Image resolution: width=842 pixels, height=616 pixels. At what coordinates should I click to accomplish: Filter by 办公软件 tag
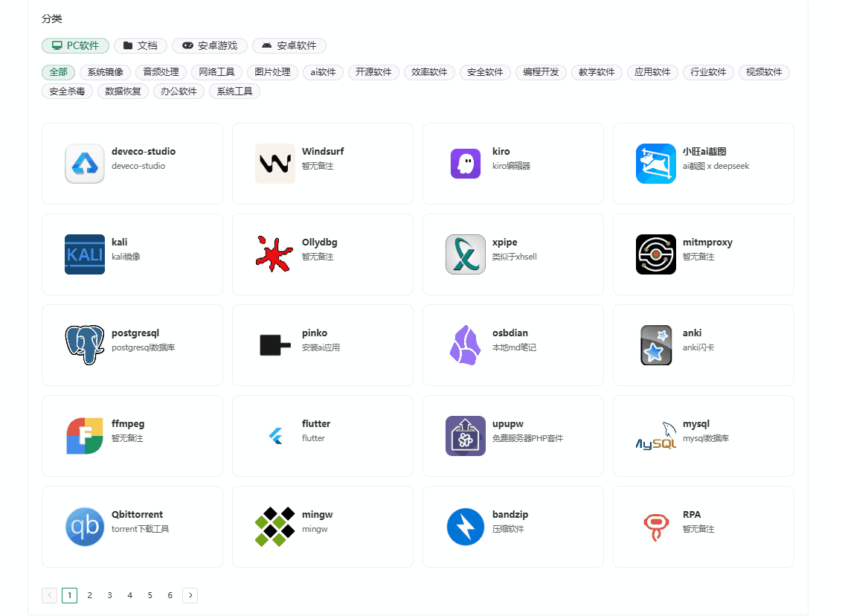[179, 92]
